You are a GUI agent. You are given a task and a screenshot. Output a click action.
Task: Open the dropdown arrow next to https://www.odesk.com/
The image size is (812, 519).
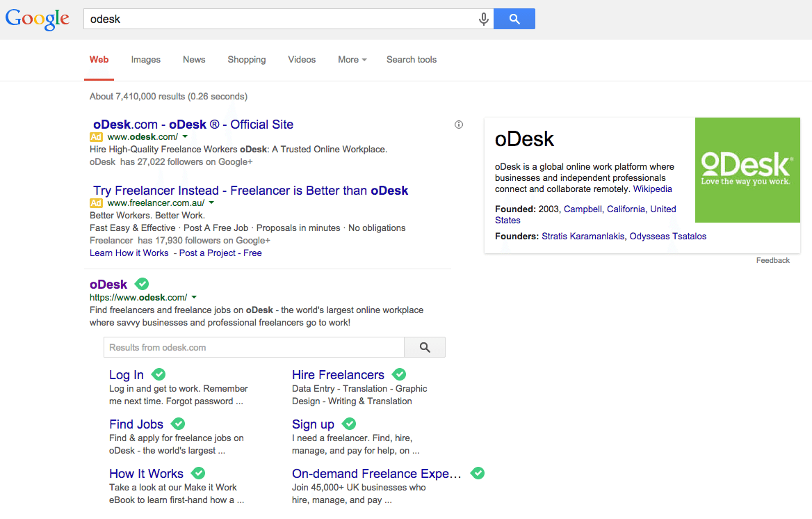tap(195, 296)
